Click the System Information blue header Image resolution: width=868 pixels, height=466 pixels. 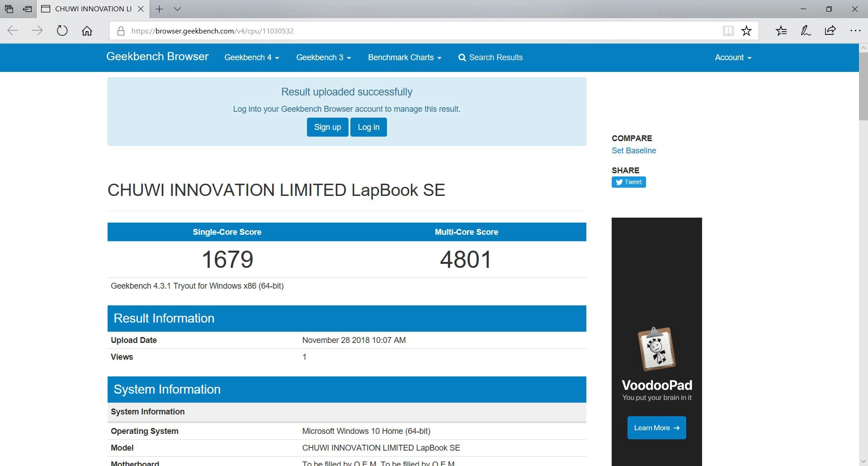347,390
